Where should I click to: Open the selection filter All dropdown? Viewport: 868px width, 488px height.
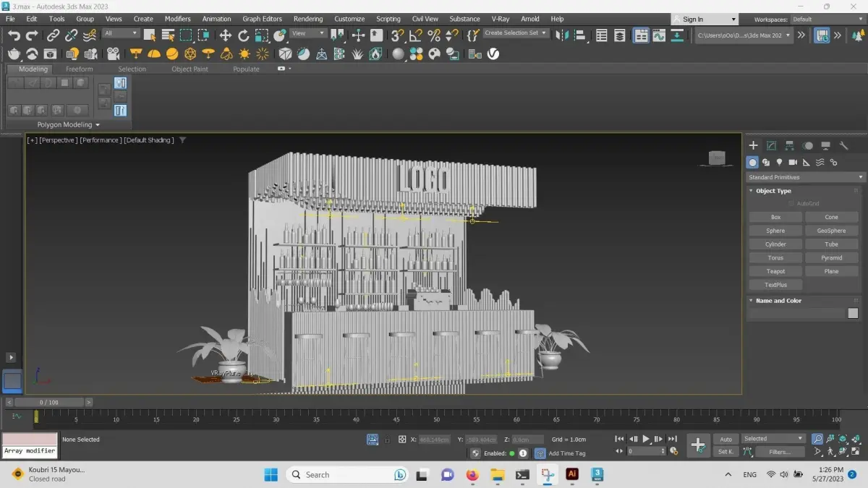pyautogui.click(x=121, y=33)
